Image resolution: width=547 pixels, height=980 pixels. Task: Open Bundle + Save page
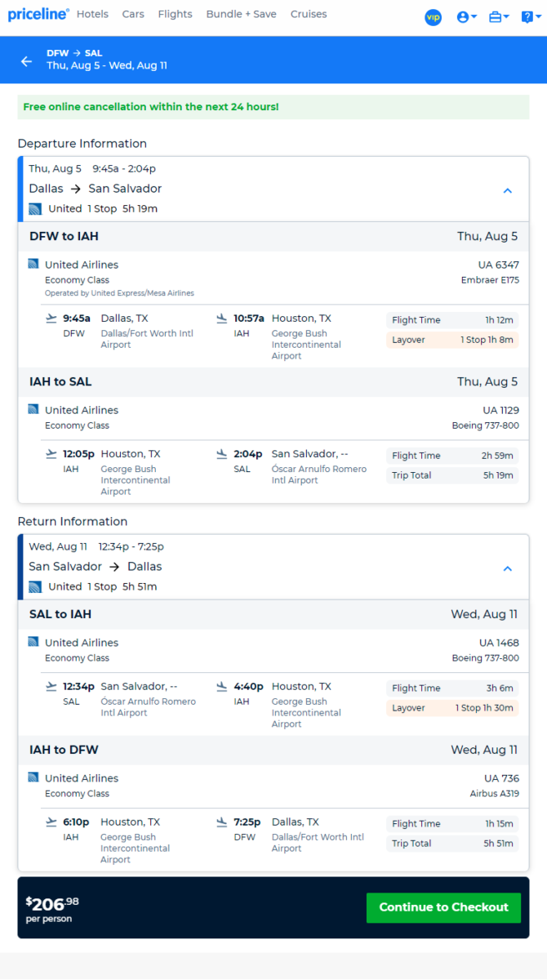tap(241, 14)
